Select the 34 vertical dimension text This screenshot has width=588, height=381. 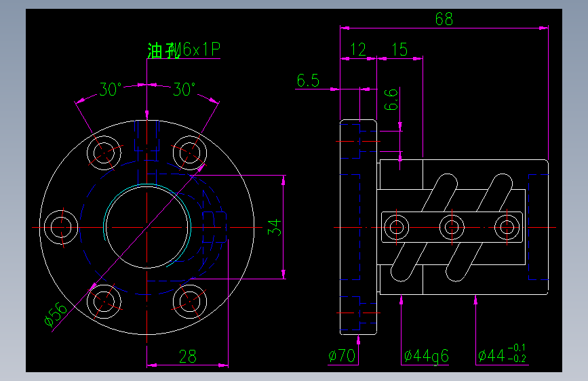point(275,227)
